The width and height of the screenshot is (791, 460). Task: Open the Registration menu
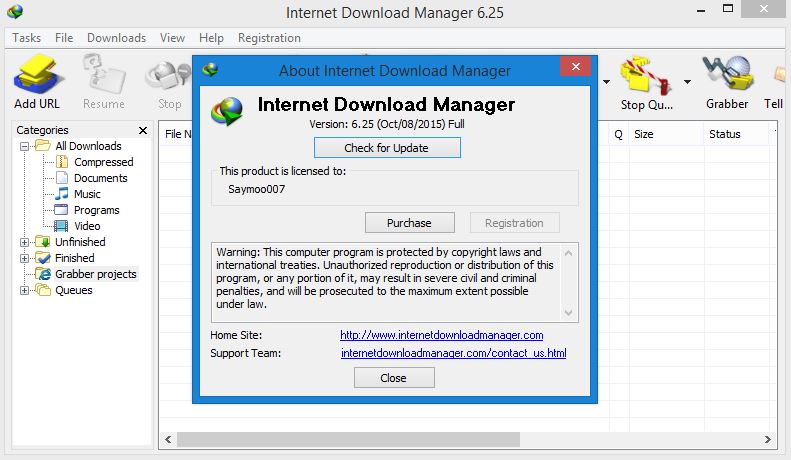[x=269, y=38]
